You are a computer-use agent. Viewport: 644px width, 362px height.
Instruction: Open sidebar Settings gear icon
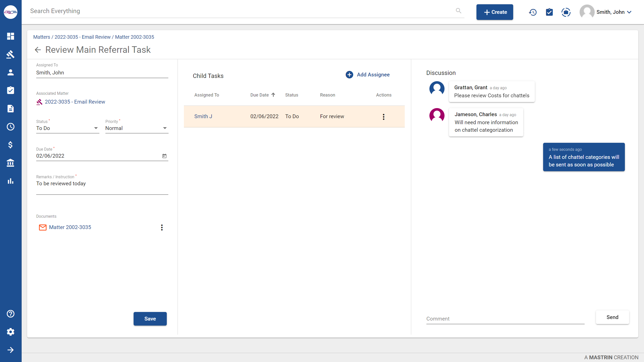(x=11, y=332)
